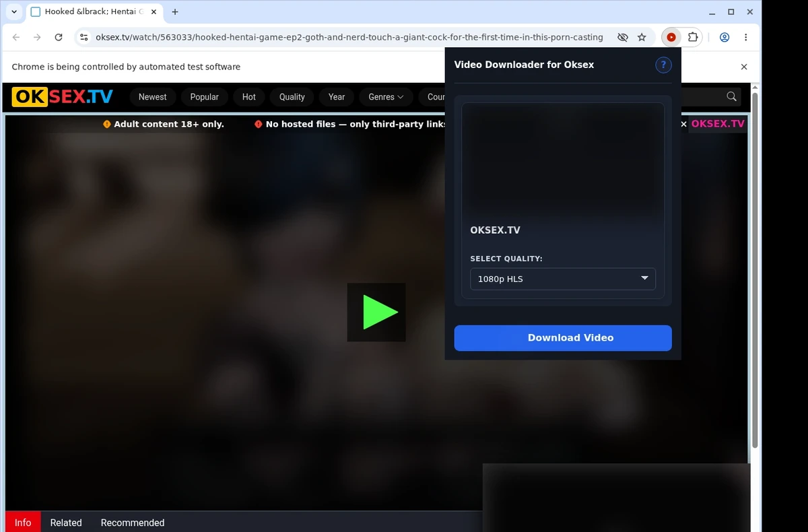View site information icon in address bar
The image size is (808, 532).
[83, 38]
